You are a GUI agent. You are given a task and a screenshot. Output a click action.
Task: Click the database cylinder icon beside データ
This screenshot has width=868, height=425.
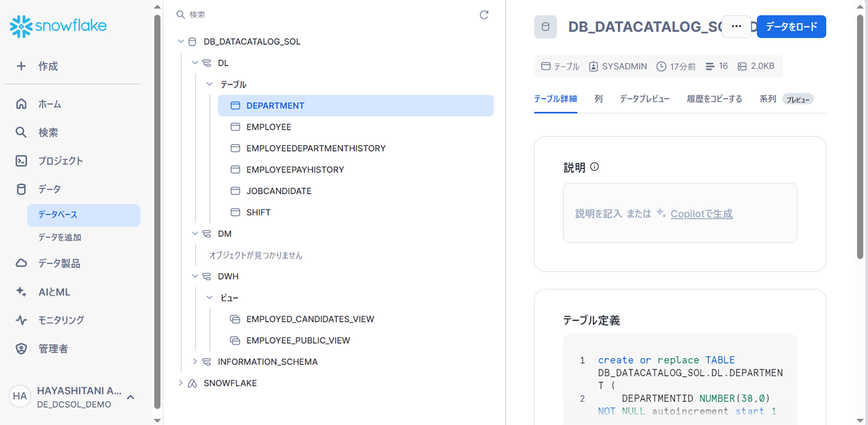[21, 189]
